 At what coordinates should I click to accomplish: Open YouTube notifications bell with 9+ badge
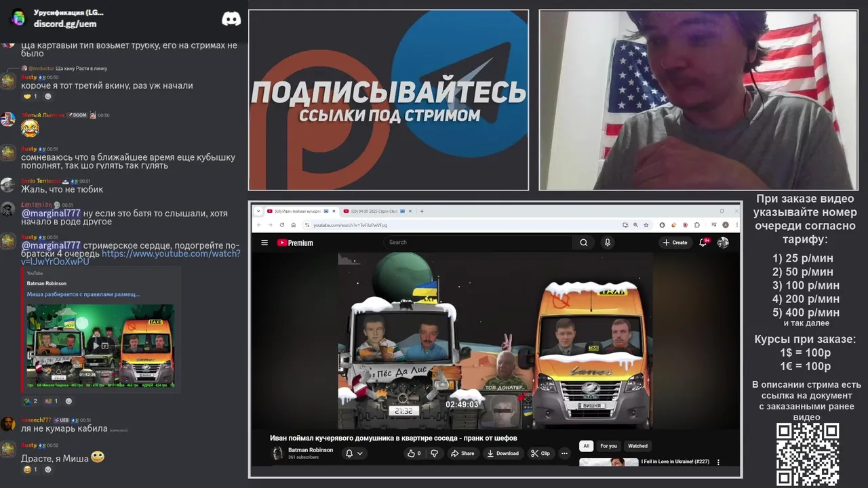coord(704,243)
